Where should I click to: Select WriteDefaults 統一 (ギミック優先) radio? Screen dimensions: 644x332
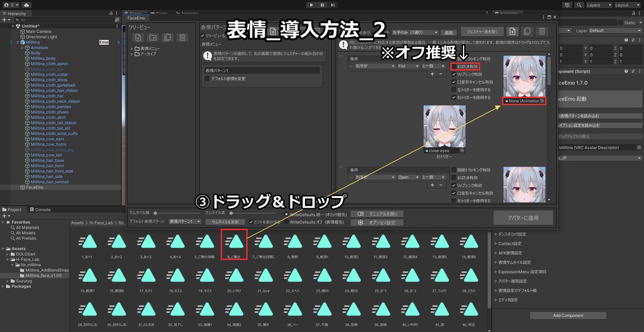pyautogui.click(x=286, y=214)
